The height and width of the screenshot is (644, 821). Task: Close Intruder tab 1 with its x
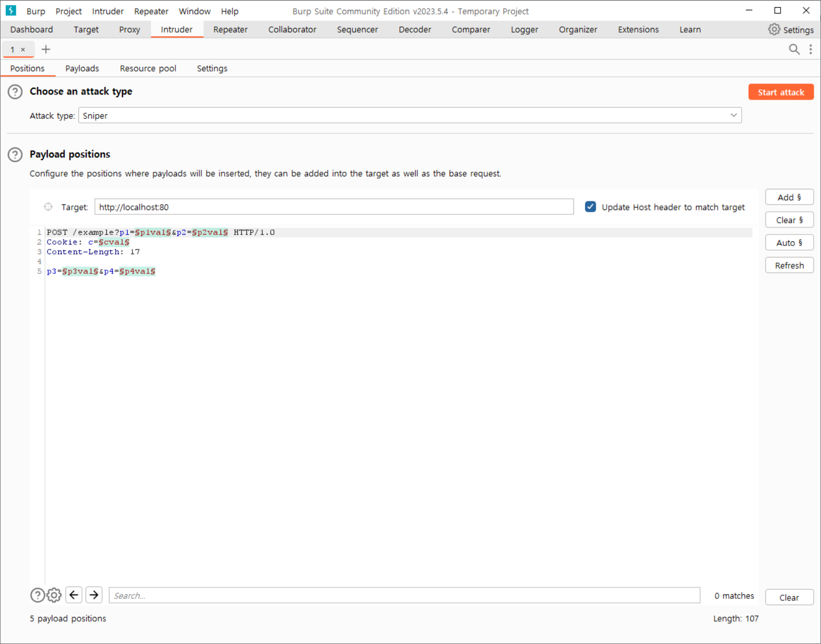[x=23, y=50]
